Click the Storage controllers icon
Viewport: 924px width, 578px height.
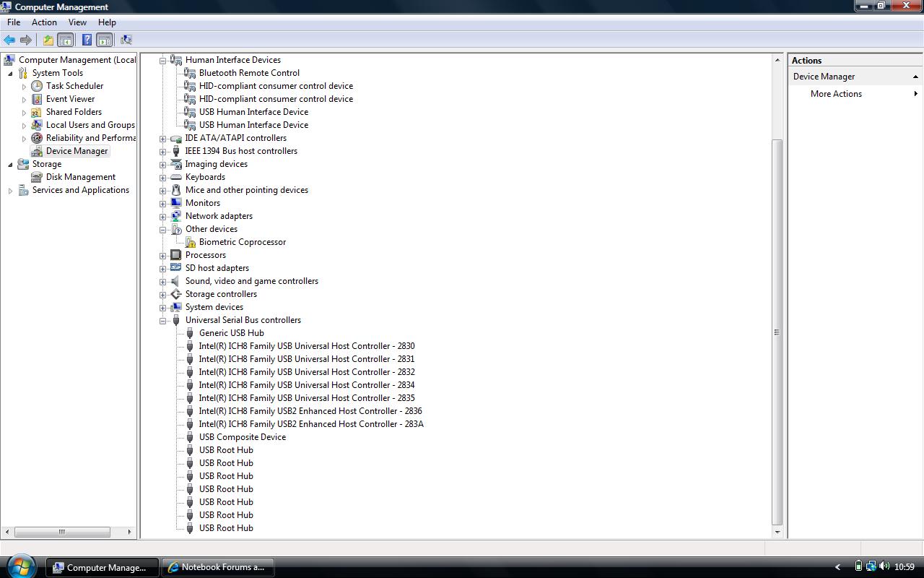pyautogui.click(x=176, y=294)
